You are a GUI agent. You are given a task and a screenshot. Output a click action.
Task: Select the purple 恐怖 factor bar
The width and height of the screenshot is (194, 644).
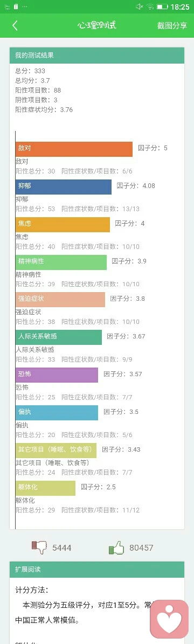tap(57, 375)
